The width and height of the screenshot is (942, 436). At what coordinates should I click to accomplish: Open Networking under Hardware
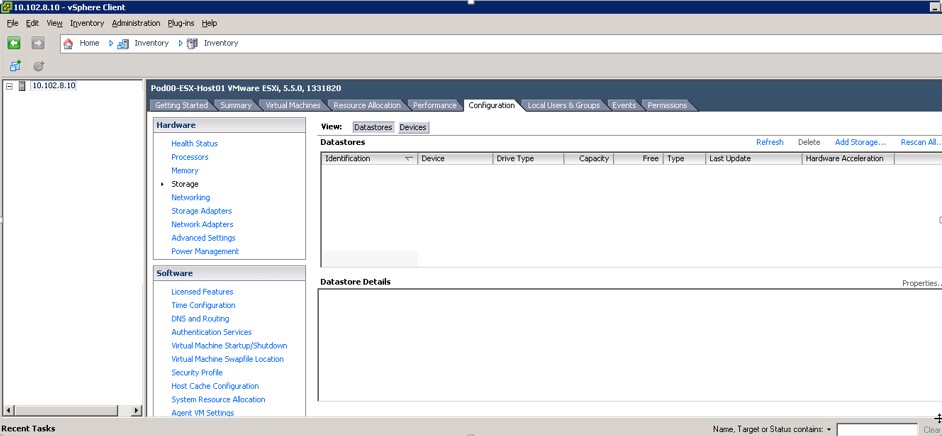click(190, 198)
